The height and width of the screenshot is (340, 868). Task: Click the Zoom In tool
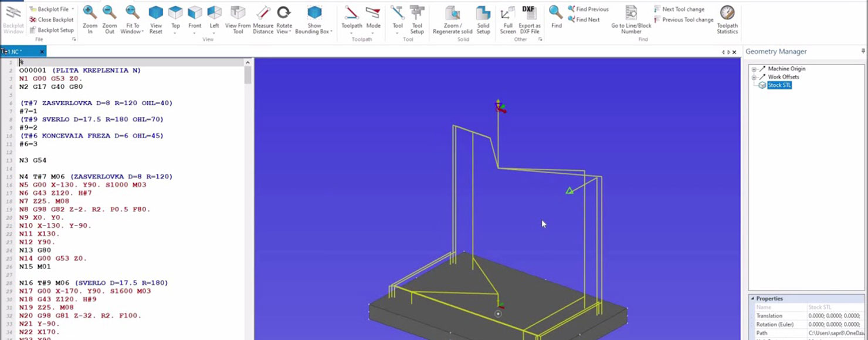tap(90, 18)
